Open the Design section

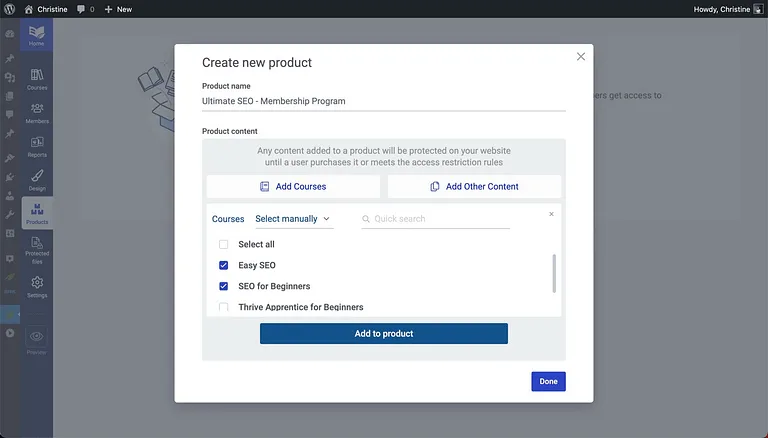pyautogui.click(x=37, y=180)
